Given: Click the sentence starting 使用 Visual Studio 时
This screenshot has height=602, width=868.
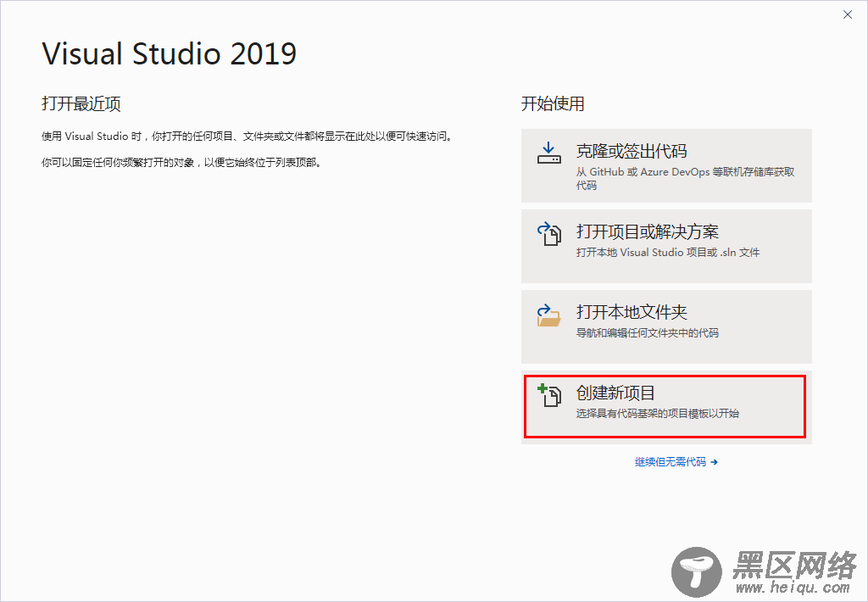Looking at the screenshot, I should pyautogui.click(x=247, y=137).
